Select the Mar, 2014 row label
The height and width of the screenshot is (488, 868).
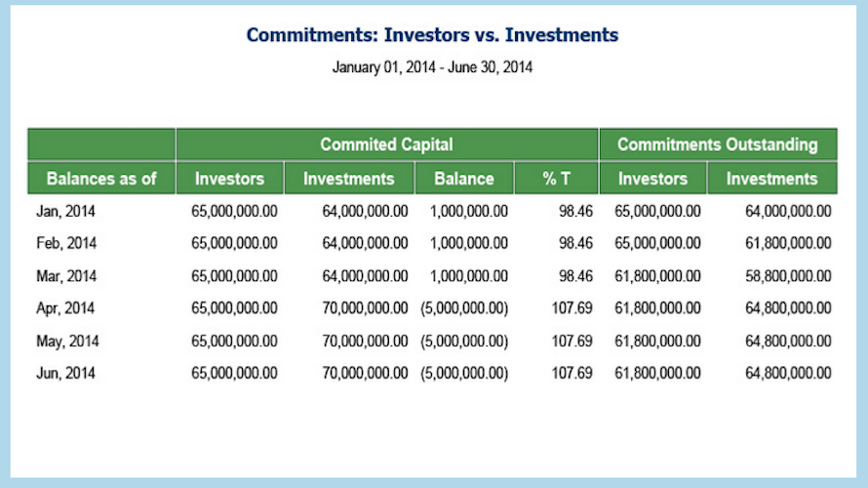[66, 276]
